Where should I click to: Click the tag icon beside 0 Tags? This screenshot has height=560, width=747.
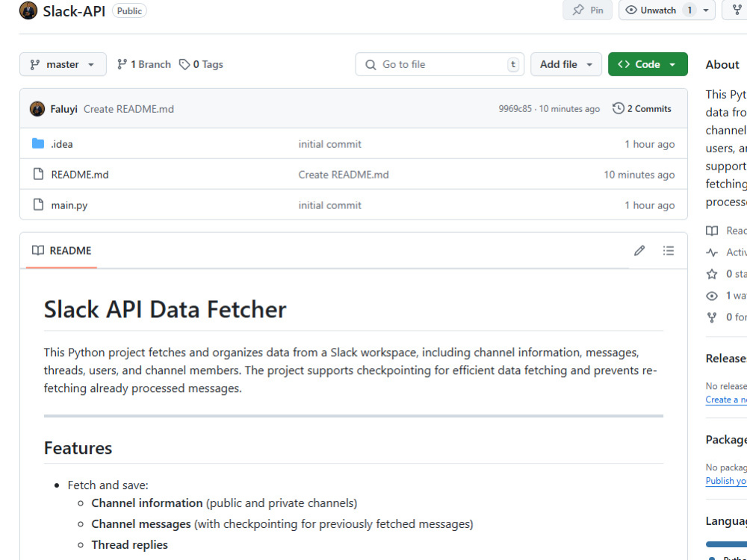tap(185, 64)
